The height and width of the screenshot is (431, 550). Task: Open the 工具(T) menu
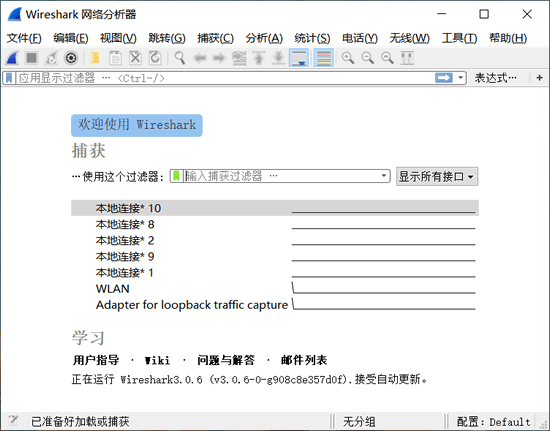click(459, 38)
